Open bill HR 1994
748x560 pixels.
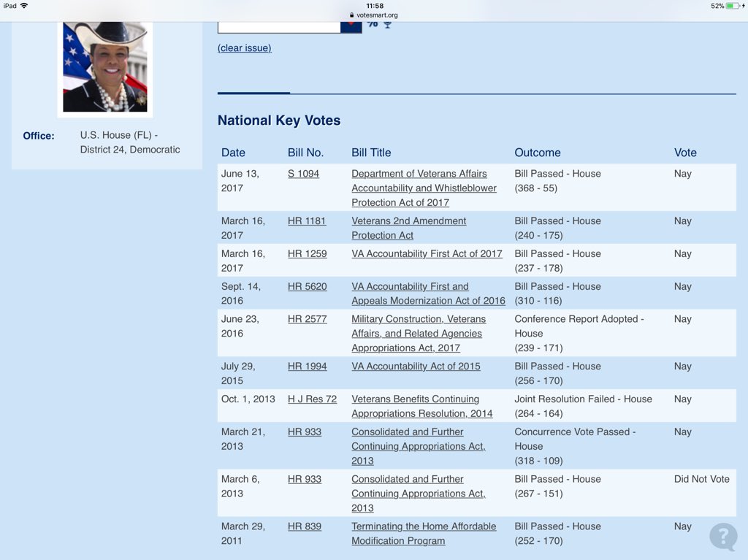coord(308,367)
